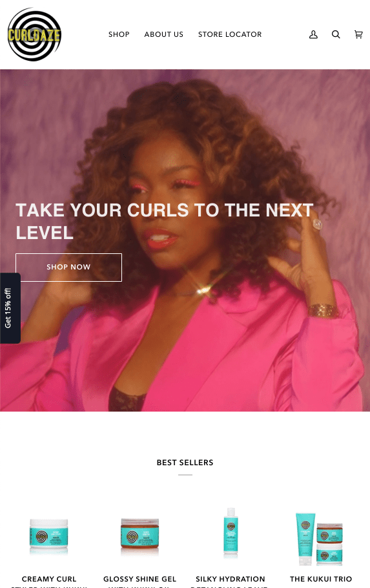Open the Shop menu item

point(119,34)
